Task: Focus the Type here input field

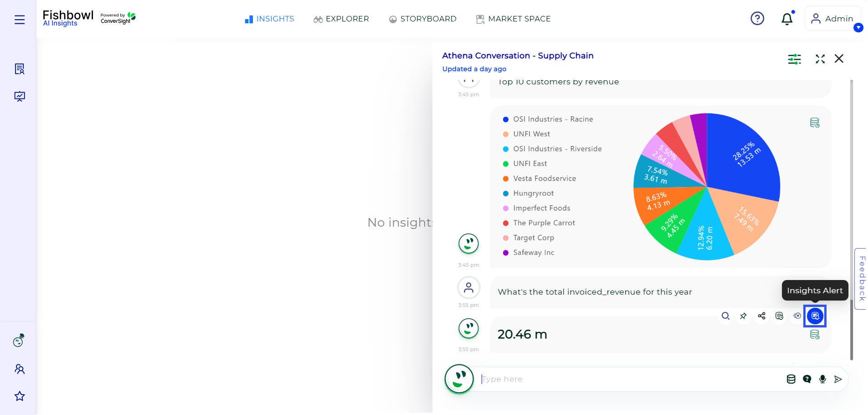Action: (x=629, y=379)
